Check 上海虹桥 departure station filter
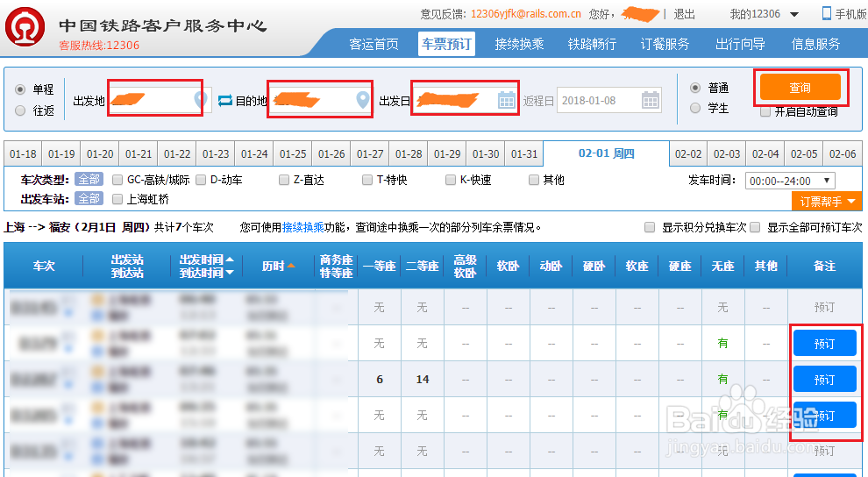 coord(117,199)
